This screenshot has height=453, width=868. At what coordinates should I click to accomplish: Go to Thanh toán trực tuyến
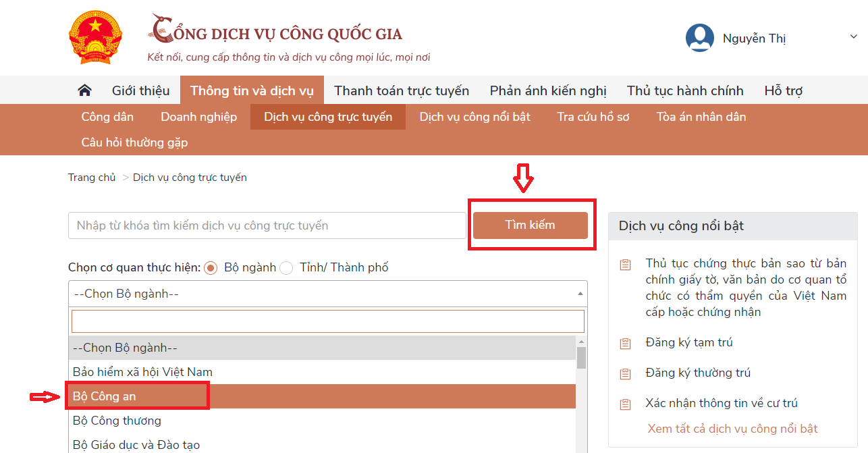402,90
